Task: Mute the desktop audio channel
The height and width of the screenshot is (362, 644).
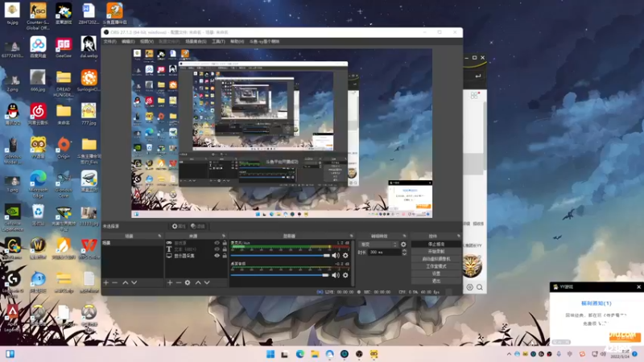Action: 336,275
